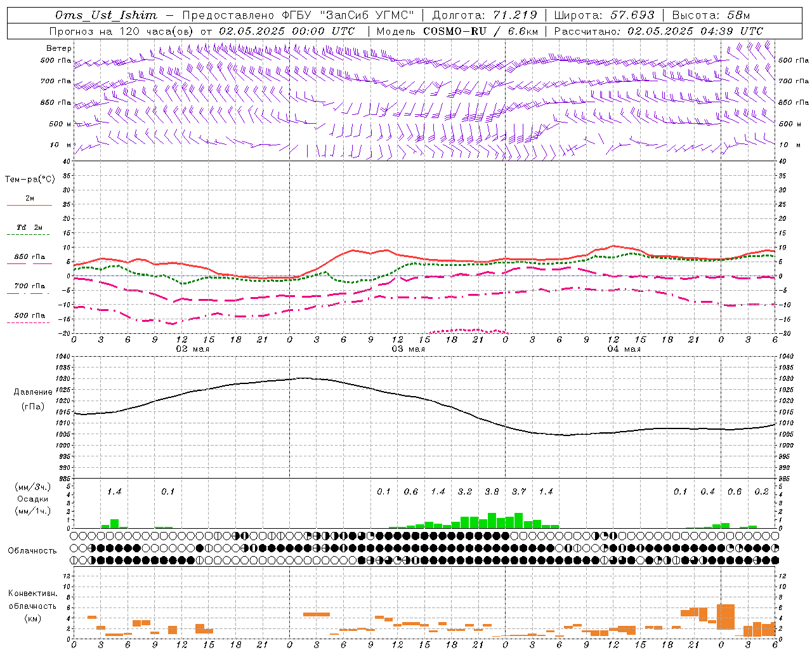Click the (км) unit label of convective clouds
The image size is (812, 650).
[x=34, y=618]
